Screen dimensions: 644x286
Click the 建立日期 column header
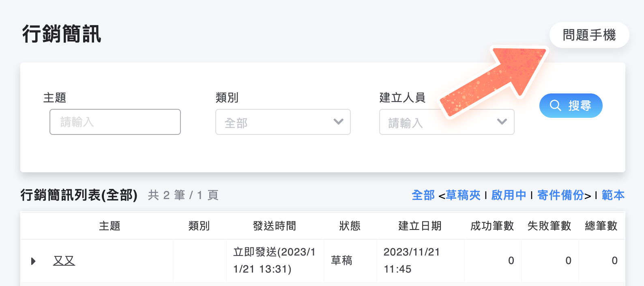point(420,226)
